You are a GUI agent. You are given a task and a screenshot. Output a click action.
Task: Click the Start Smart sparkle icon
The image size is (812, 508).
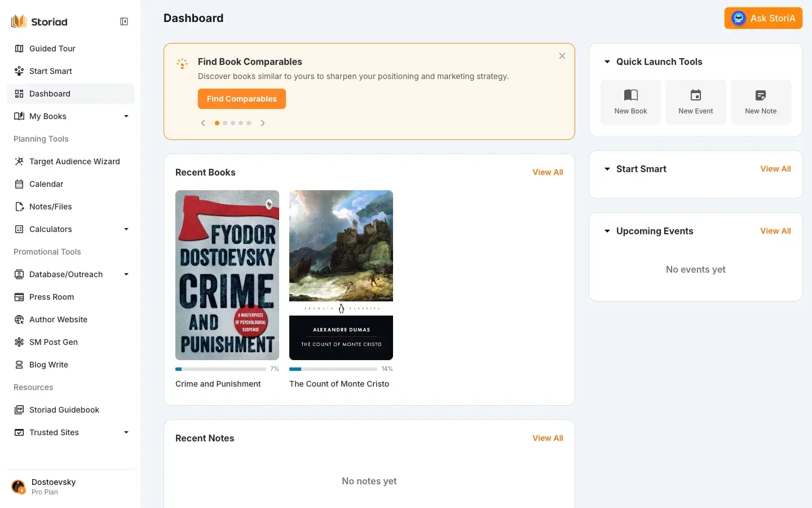point(19,71)
